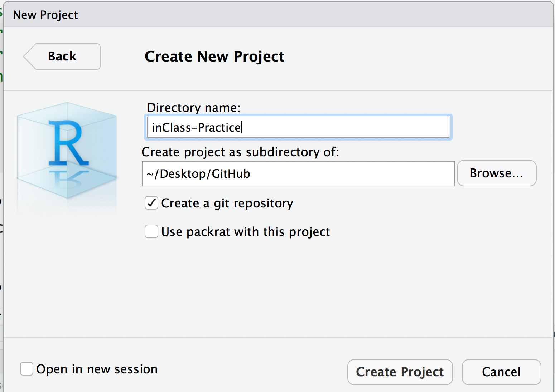Open the Browse... directory chooser
This screenshot has width=555, height=392.
497,173
